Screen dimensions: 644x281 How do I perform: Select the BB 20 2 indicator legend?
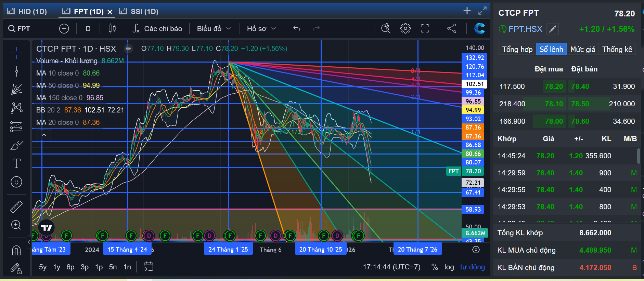click(80, 110)
